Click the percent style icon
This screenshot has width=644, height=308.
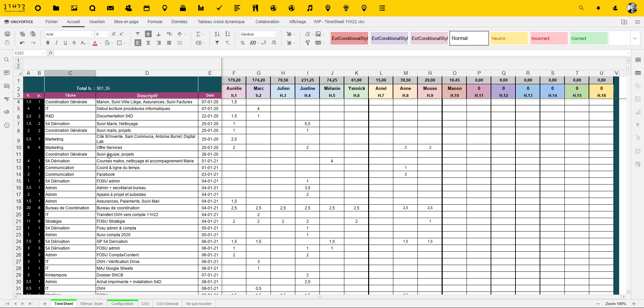point(243,43)
